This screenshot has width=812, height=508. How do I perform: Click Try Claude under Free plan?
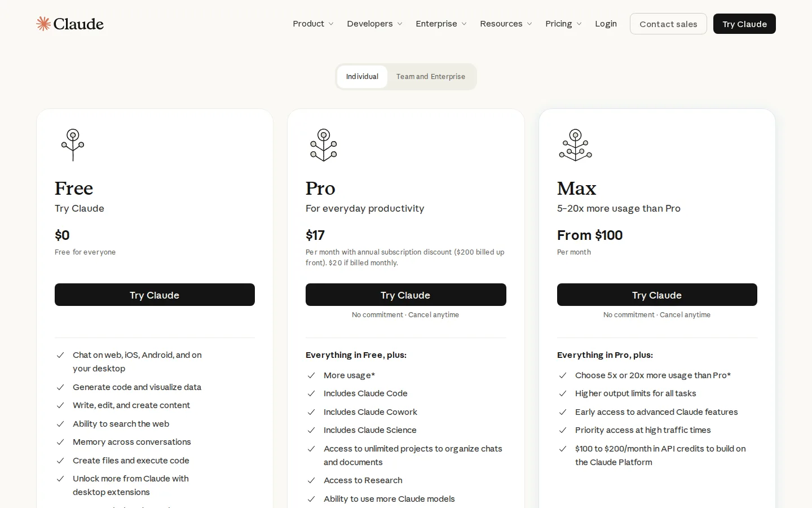coord(155,295)
